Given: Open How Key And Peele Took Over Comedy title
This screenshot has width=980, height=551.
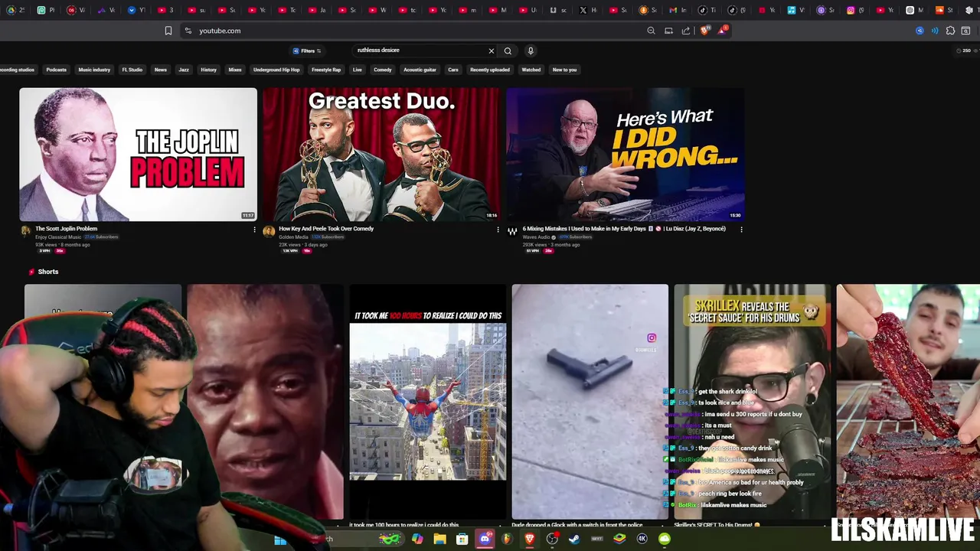Looking at the screenshot, I should [326, 228].
